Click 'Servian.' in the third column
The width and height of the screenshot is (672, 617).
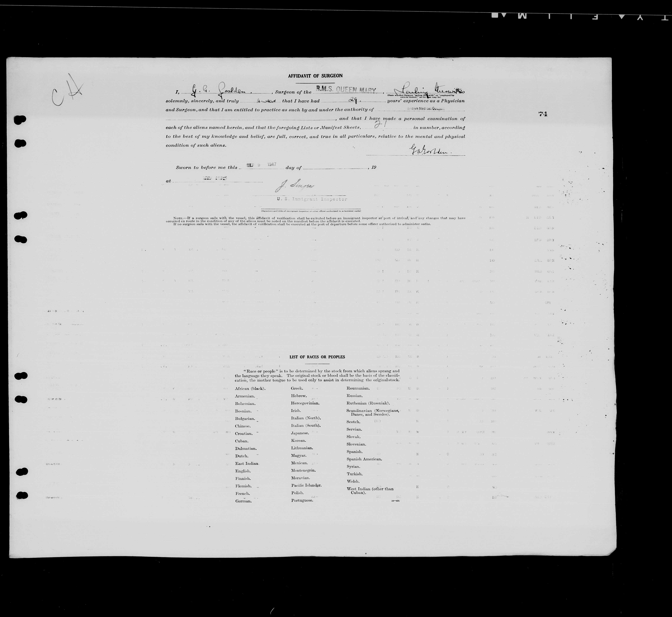pos(354,429)
